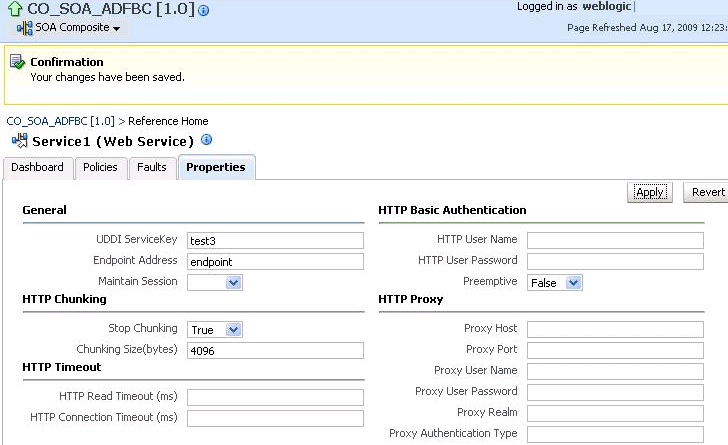728x445 pixels.
Task: Select the Properties tab
Action: pos(216,167)
